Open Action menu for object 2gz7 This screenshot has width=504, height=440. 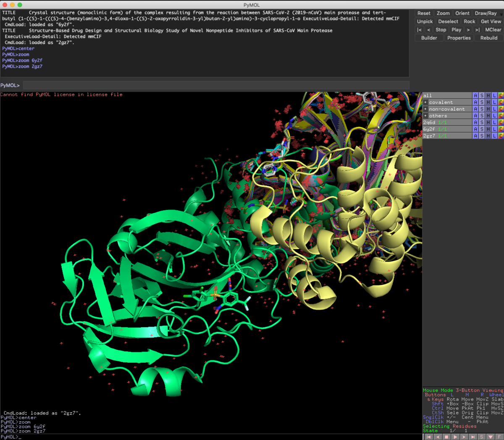(x=475, y=136)
